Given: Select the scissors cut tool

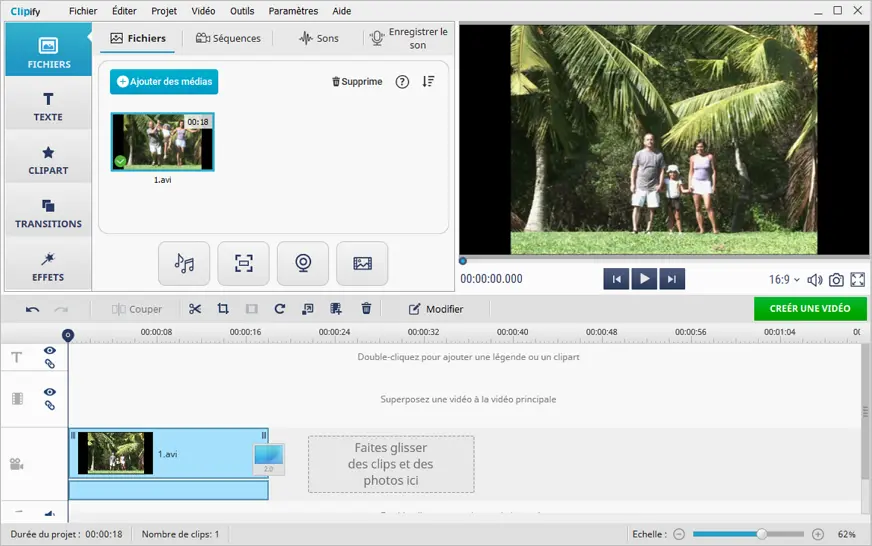Looking at the screenshot, I should click(x=195, y=309).
